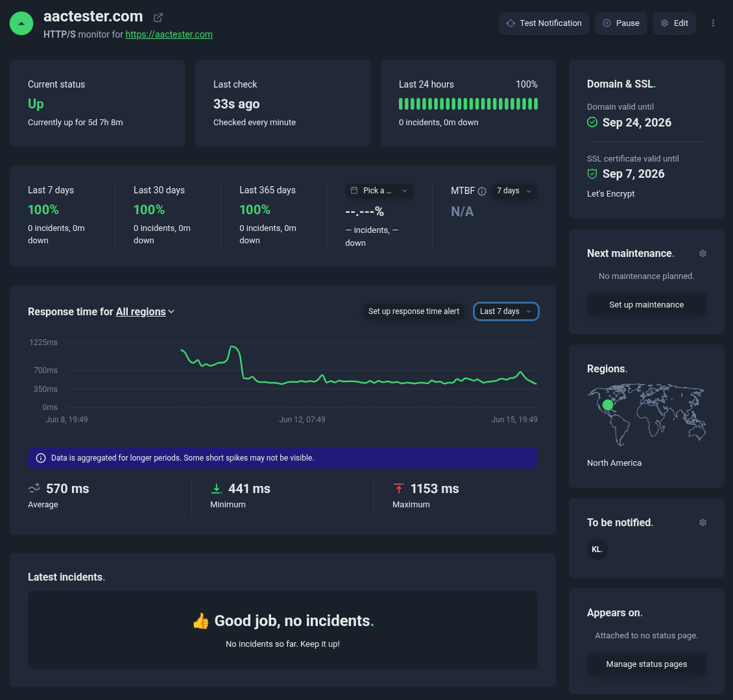
Task: Click the 'Up' current status text
Action: (36, 104)
